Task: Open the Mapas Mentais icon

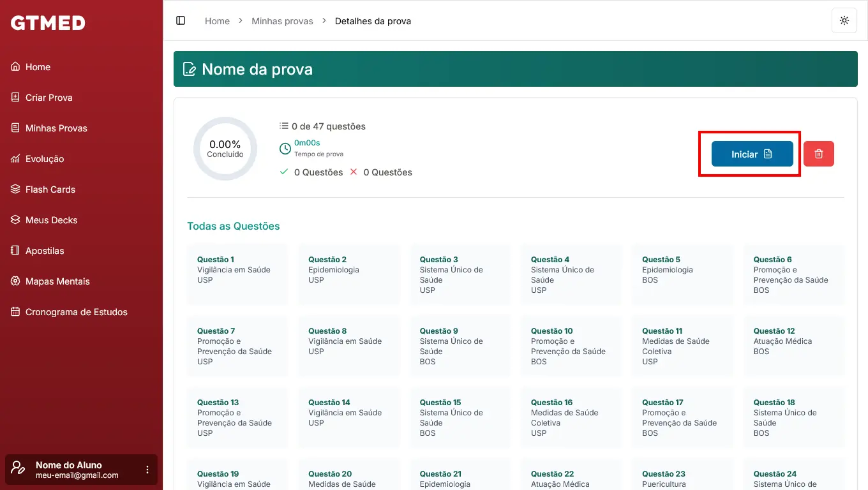Action: [15, 281]
